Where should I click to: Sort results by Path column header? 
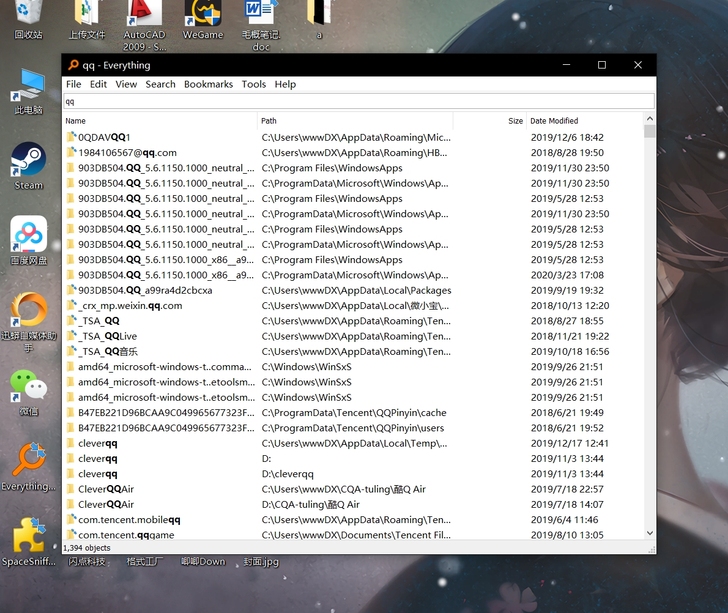pos(355,121)
